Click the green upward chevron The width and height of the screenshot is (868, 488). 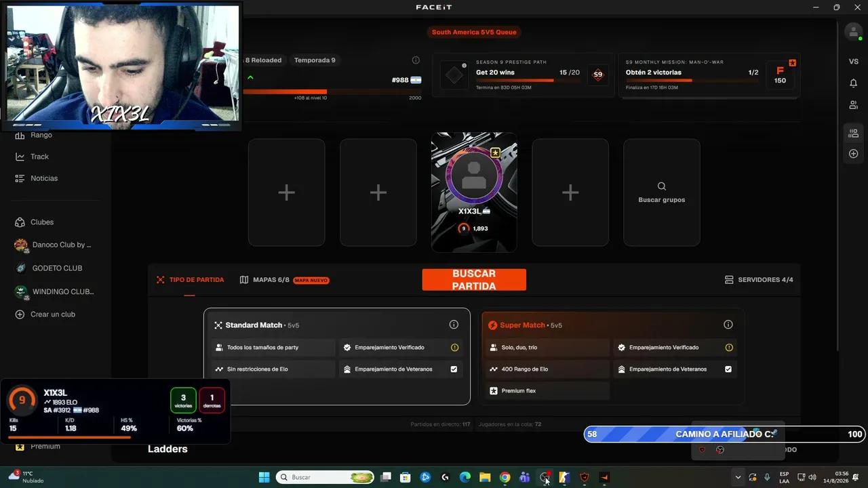(250, 77)
